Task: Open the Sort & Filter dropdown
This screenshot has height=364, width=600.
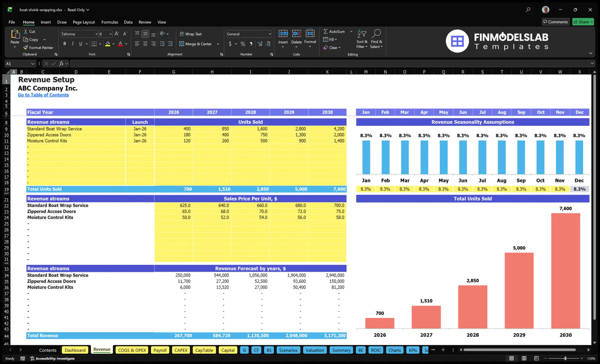Action: (362, 39)
